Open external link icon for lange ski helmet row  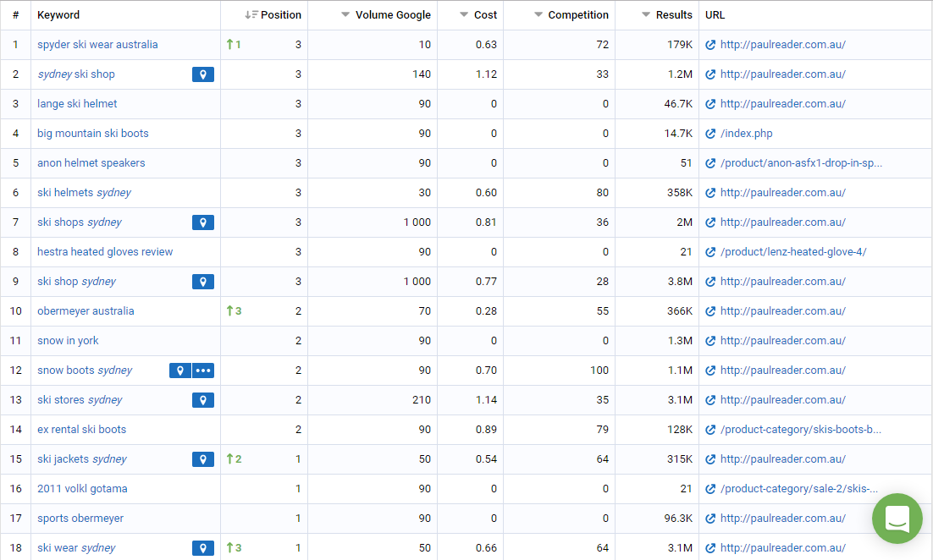coord(709,104)
